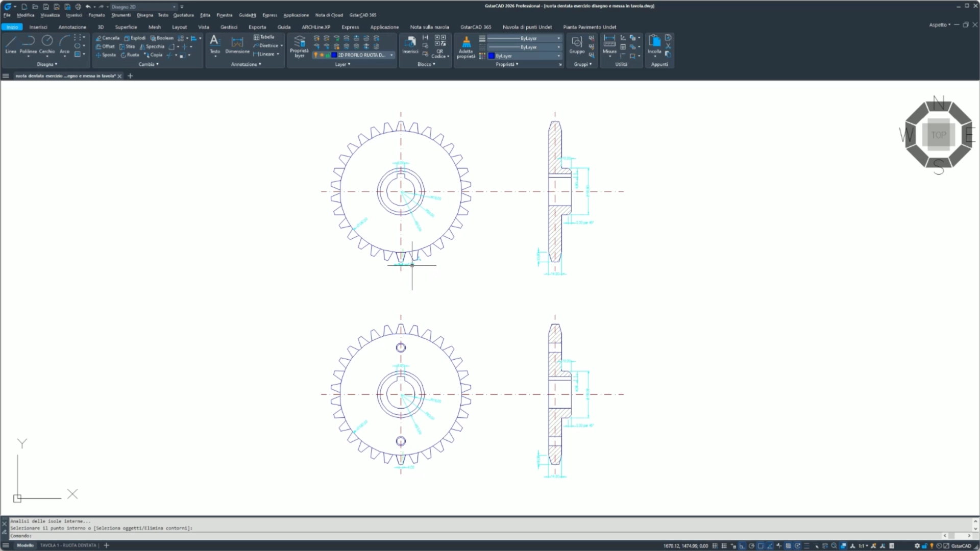This screenshot has width=980, height=551.
Task: Toggle the status bar lock icon
Action: [924, 546]
